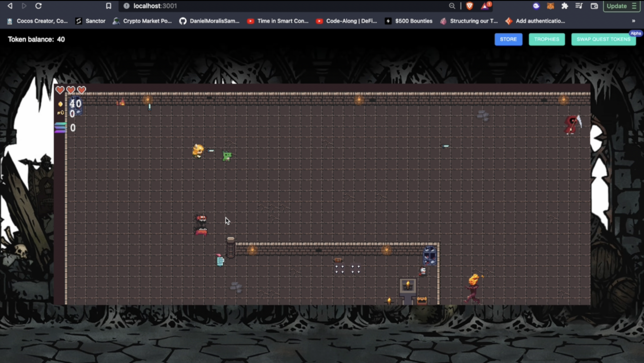The width and height of the screenshot is (644, 363).
Task: Open the extensions puzzle icon
Action: [564, 6]
